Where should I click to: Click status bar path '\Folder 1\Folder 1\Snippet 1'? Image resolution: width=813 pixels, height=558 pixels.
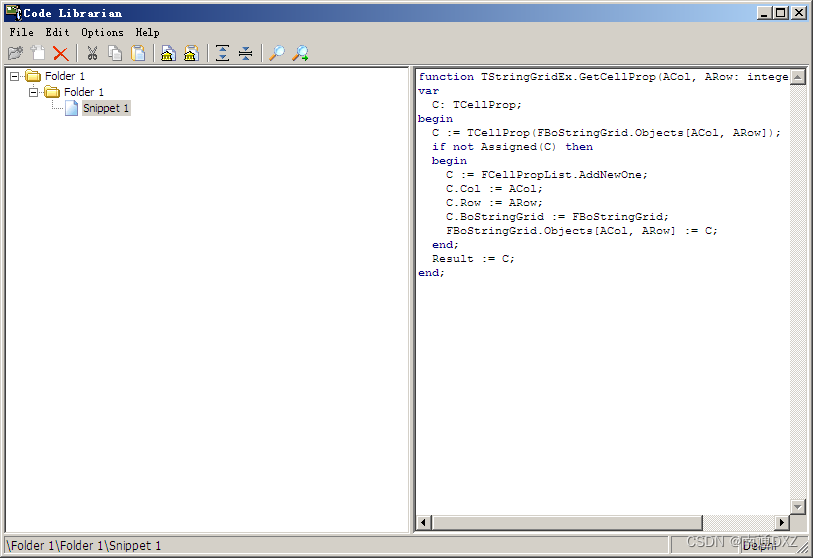click(84, 546)
